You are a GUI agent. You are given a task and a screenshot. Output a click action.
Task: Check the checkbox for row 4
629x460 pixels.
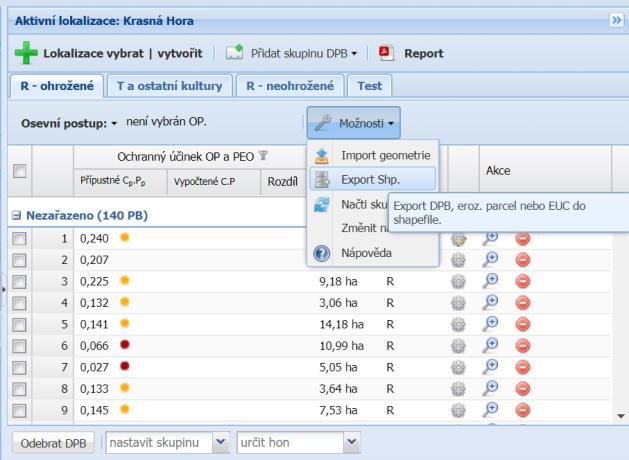[19, 303]
